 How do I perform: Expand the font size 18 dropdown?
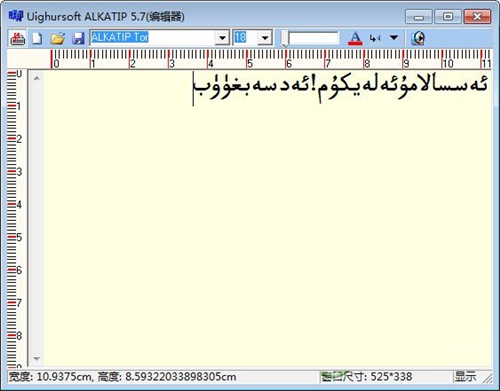pyautogui.click(x=265, y=38)
